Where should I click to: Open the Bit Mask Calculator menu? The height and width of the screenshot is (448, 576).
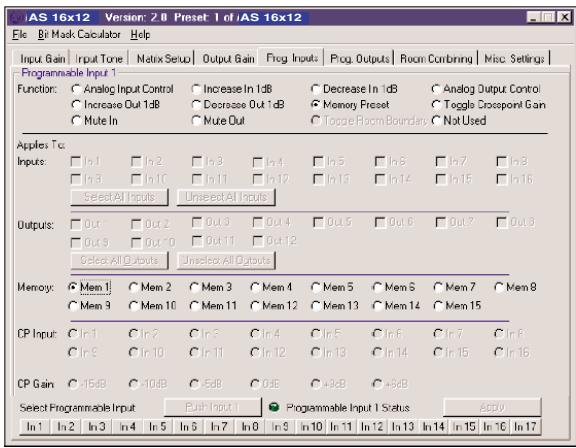pyautogui.click(x=79, y=35)
